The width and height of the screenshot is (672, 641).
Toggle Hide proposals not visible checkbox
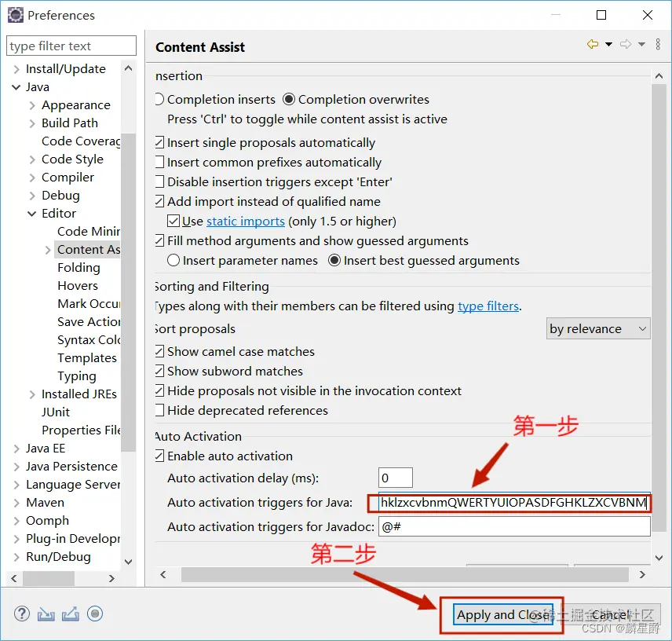click(x=159, y=390)
